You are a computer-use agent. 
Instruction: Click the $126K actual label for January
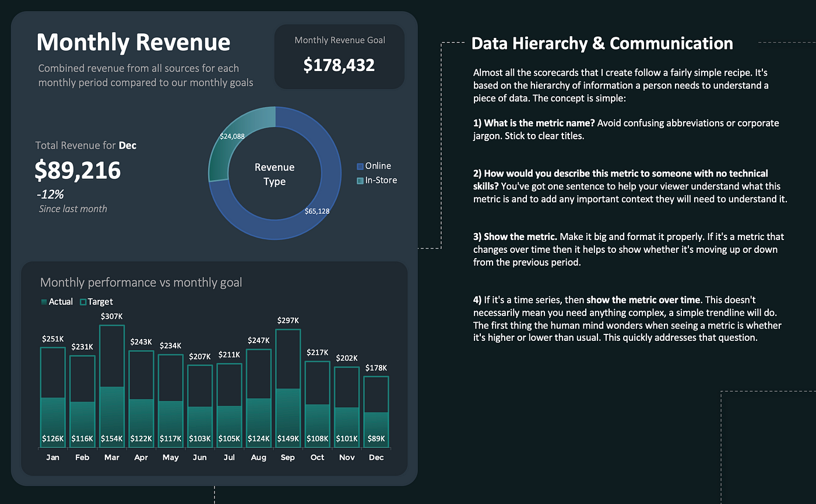click(52, 439)
